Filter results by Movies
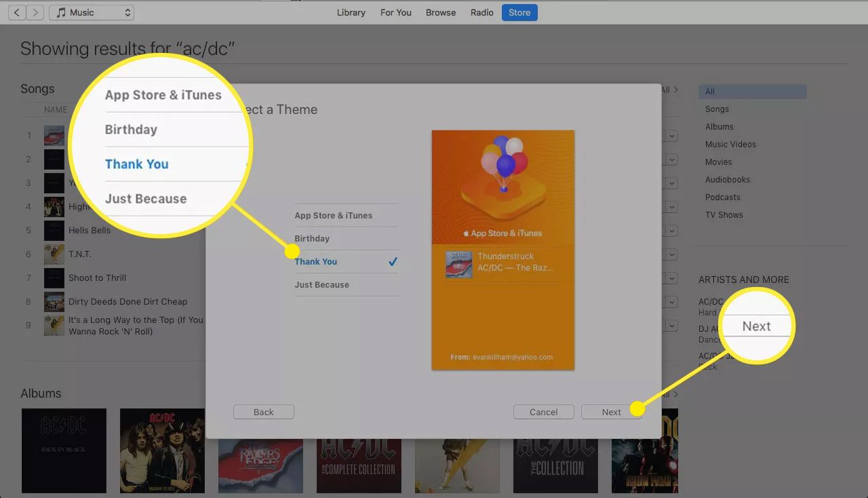Viewport: 868px width, 498px height. [x=718, y=162]
